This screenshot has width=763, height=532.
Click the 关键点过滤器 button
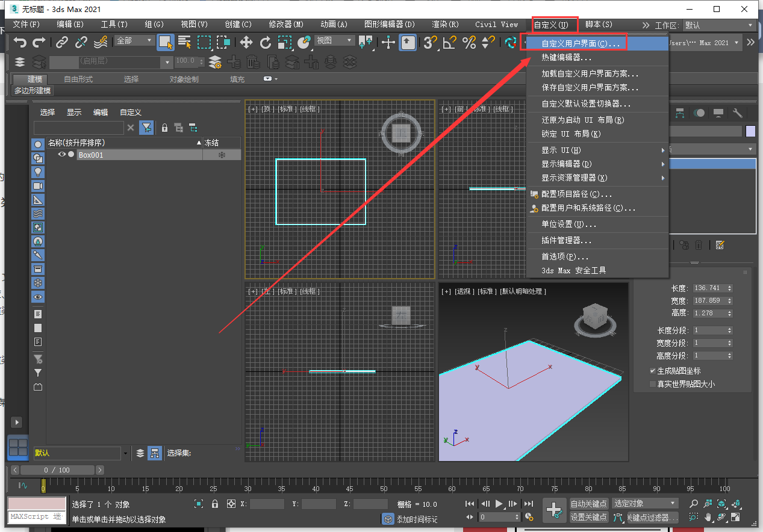pos(652,517)
